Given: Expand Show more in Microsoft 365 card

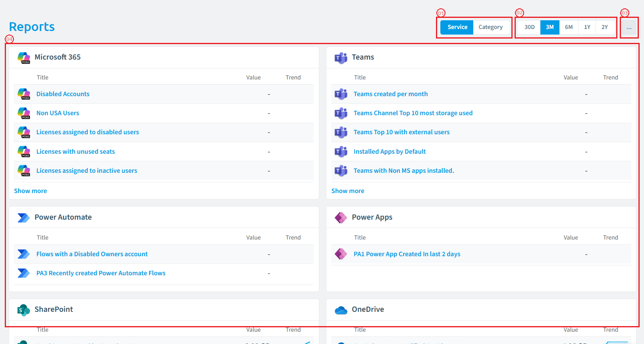Looking at the screenshot, I should pos(31,191).
